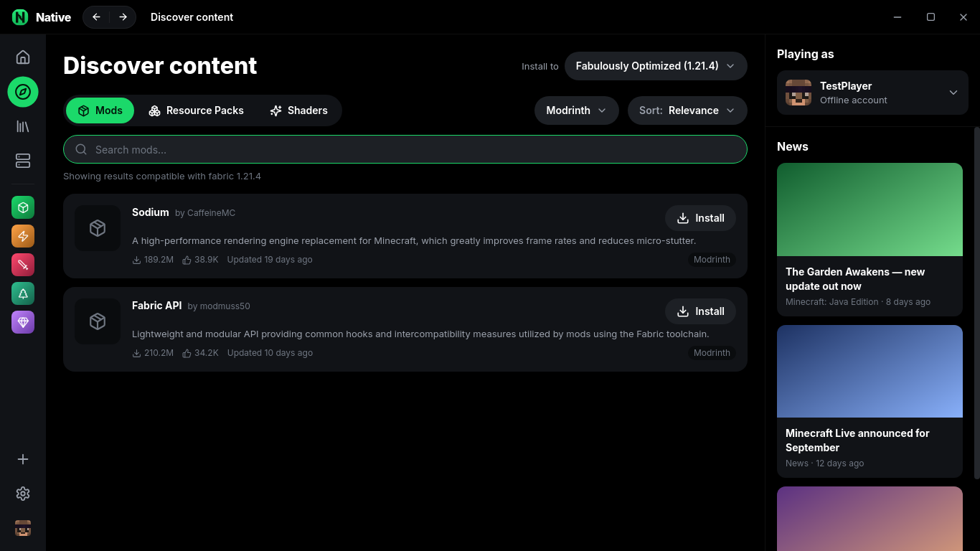The width and height of the screenshot is (980, 551).
Task: Open the Home page from sidebar
Action: click(x=23, y=57)
